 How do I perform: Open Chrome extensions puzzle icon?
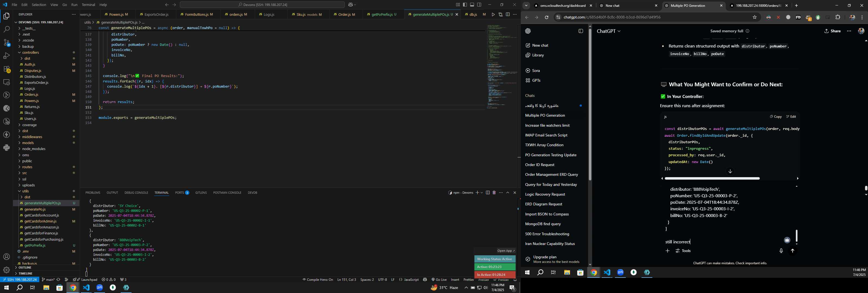tap(838, 17)
